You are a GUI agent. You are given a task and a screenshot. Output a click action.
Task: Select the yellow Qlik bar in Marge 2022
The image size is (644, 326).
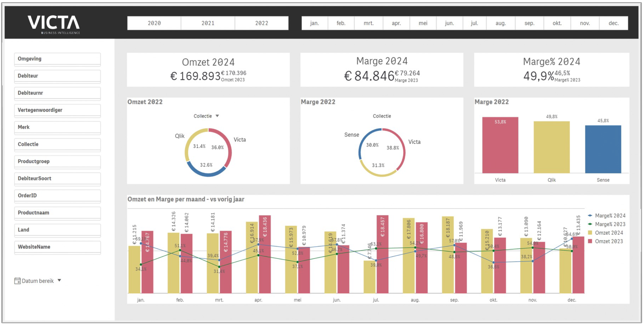click(552, 147)
